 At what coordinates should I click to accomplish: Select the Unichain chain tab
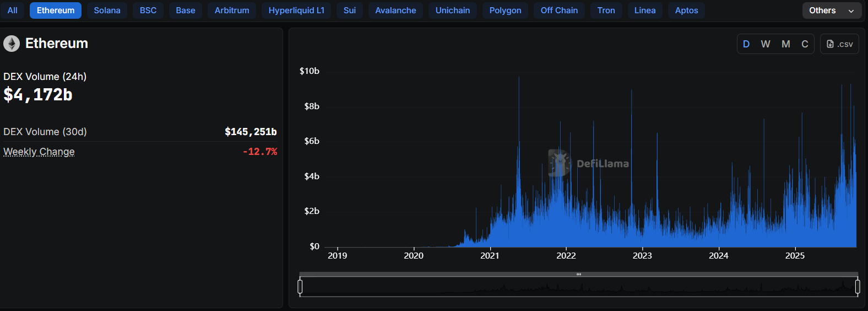(453, 10)
